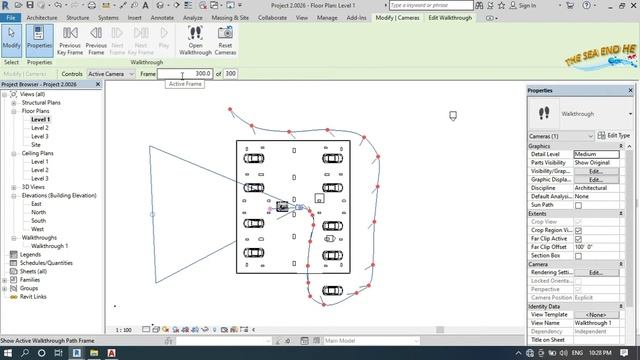Screen dimensions: 640x360
Task: Click the total frames 300 field
Action: (x=231, y=74)
